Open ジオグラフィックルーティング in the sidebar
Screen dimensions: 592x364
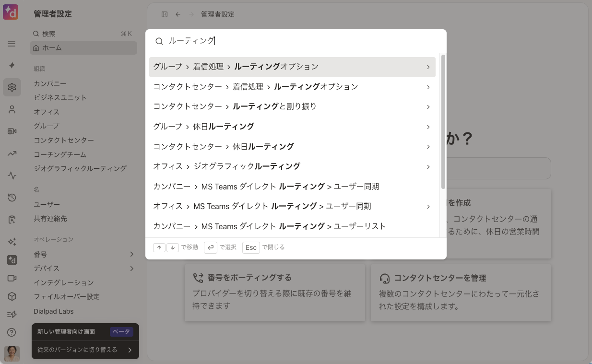[x=80, y=168]
